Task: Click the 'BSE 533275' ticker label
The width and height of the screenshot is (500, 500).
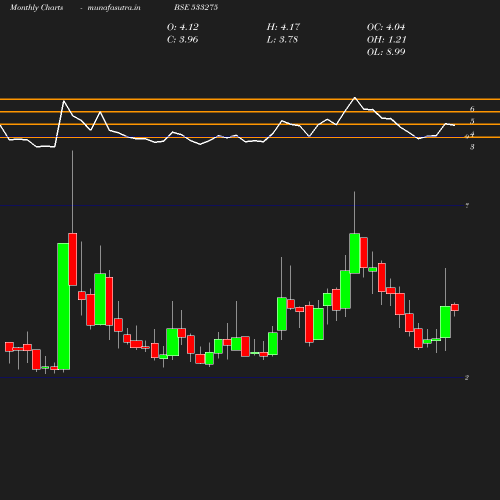Action: pyautogui.click(x=196, y=7)
